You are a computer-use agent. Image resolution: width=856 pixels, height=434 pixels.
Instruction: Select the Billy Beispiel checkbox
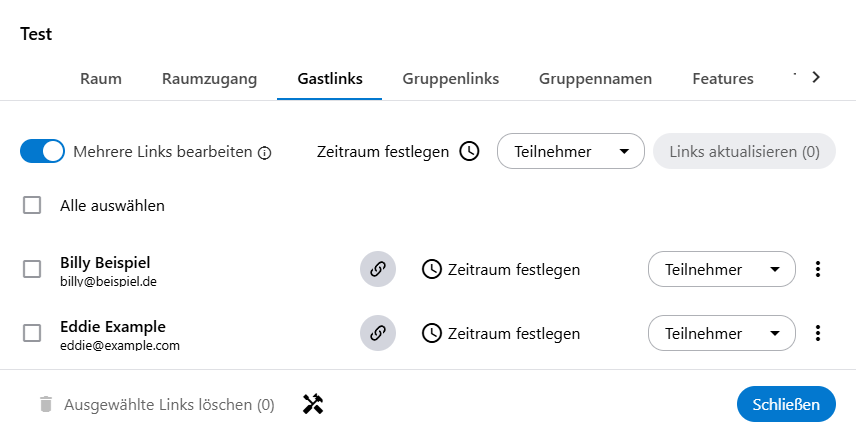[32, 269]
